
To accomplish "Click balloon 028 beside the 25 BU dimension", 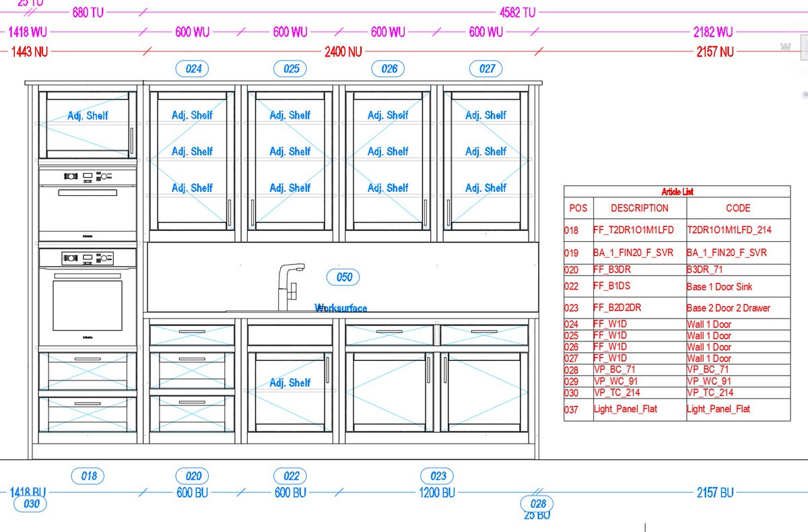I will (x=537, y=504).
